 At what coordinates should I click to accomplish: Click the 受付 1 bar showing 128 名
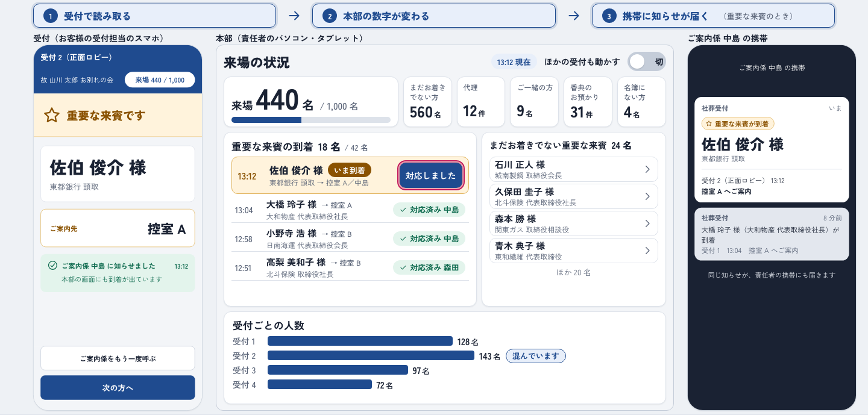[x=360, y=342]
